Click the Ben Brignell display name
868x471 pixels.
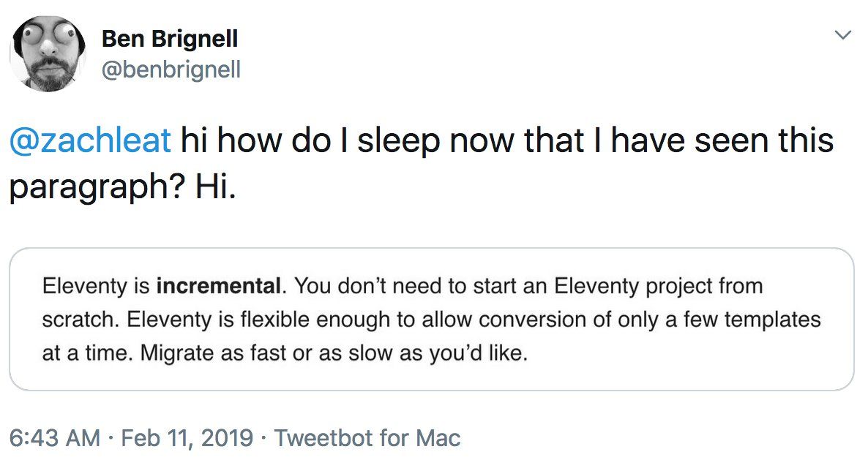coord(170,39)
